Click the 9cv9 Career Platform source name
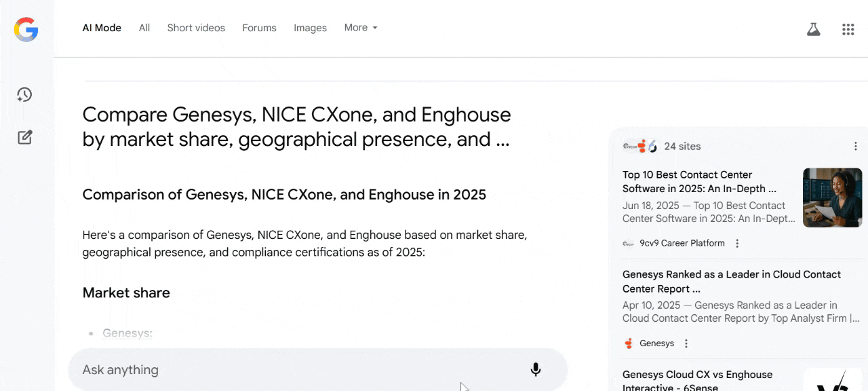Screen dimensions: 868x391 pos(682,243)
